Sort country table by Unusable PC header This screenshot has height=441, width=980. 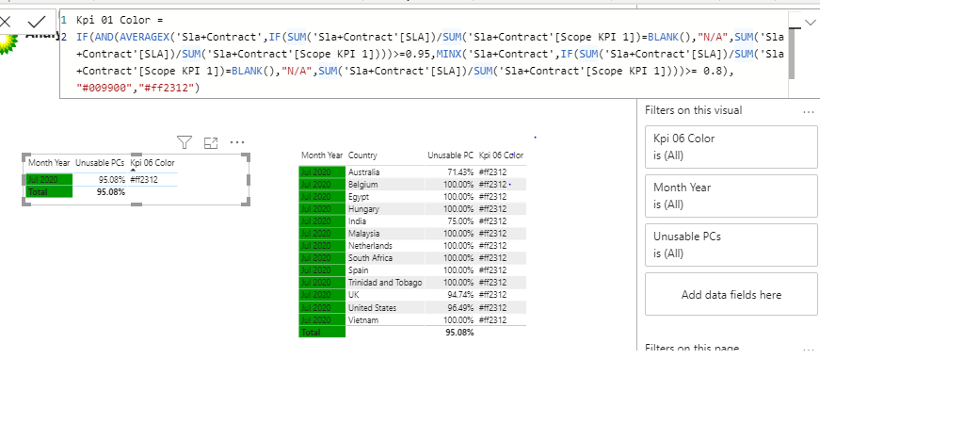pyautogui.click(x=450, y=155)
